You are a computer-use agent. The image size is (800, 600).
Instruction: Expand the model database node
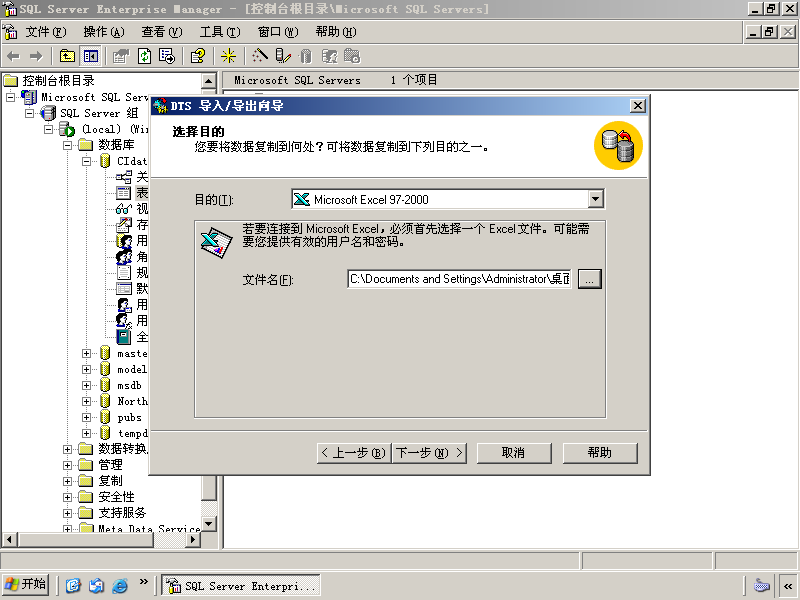pyautogui.click(x=86, y=369)
